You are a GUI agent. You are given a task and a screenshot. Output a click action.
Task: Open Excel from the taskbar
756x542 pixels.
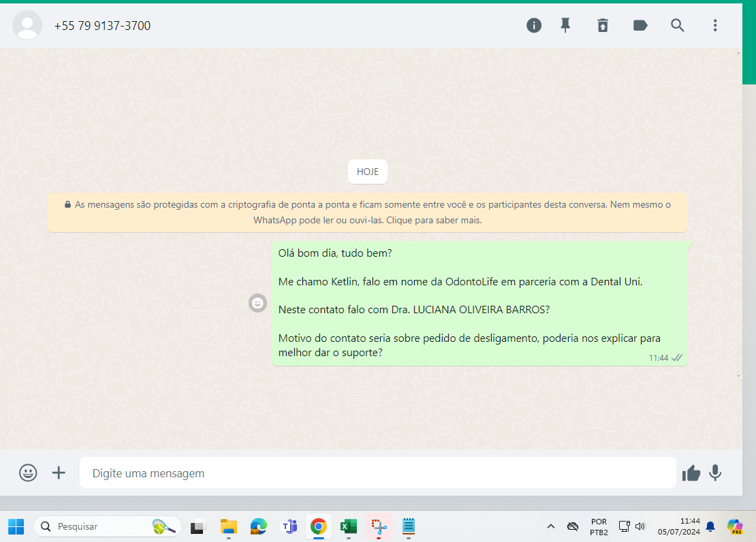(x=348, y=526)
